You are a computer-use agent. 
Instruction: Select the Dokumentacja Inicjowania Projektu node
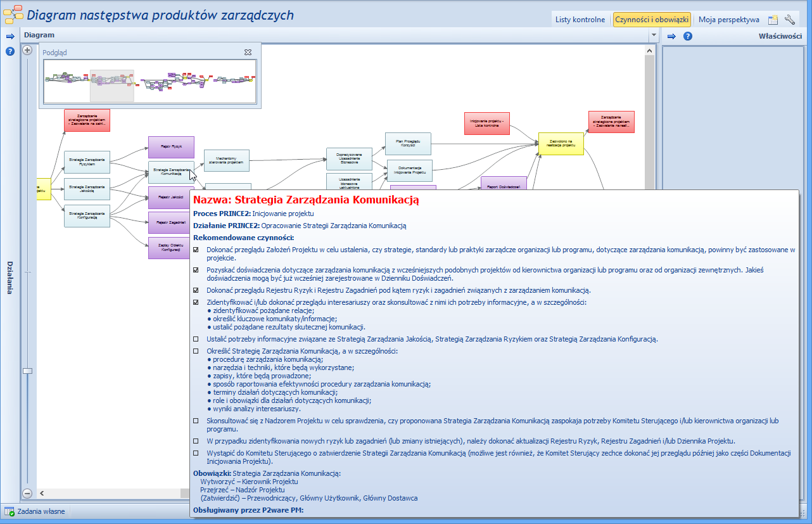click(410, 171)
